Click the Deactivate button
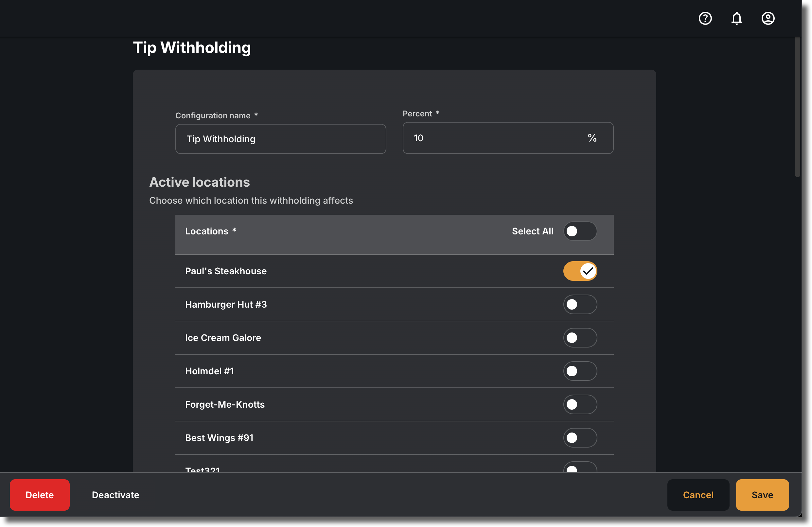The height and width of the screenshot is (527, 812). coord(115,495)
